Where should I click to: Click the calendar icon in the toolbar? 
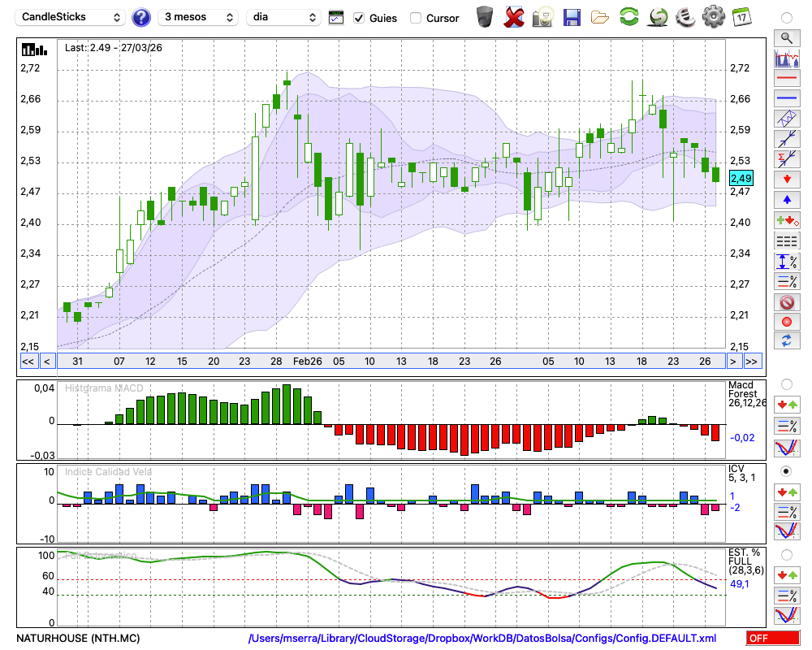[741, 17]
